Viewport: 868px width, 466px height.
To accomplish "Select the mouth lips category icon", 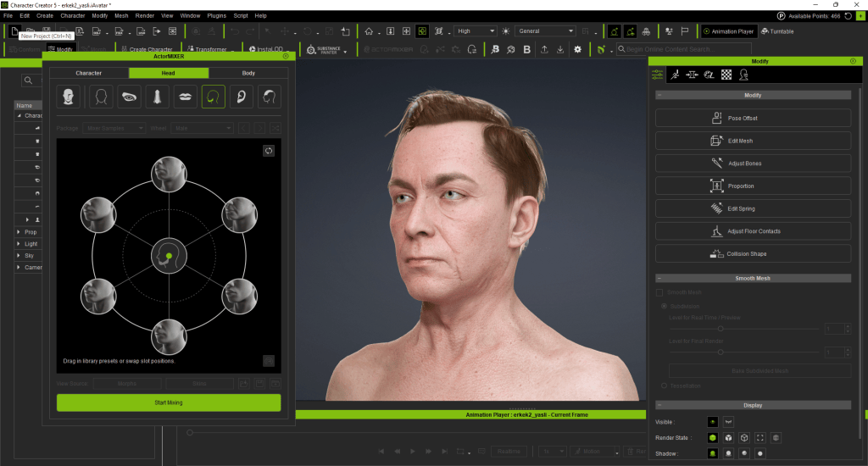I will [x=185, y=97].
